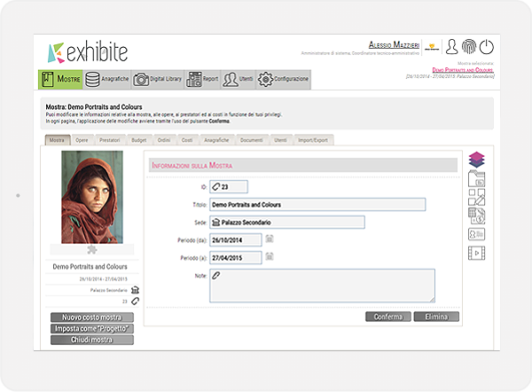Open the Utenti main menu
This screenshot has width=532, height=392.
tap(238, 80)
